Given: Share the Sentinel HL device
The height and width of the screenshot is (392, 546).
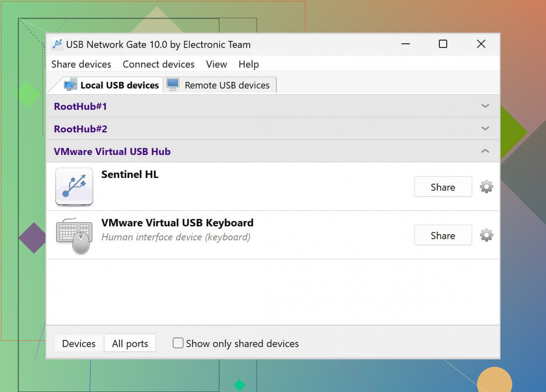Looking at the screenshot, I should (443, 187).
